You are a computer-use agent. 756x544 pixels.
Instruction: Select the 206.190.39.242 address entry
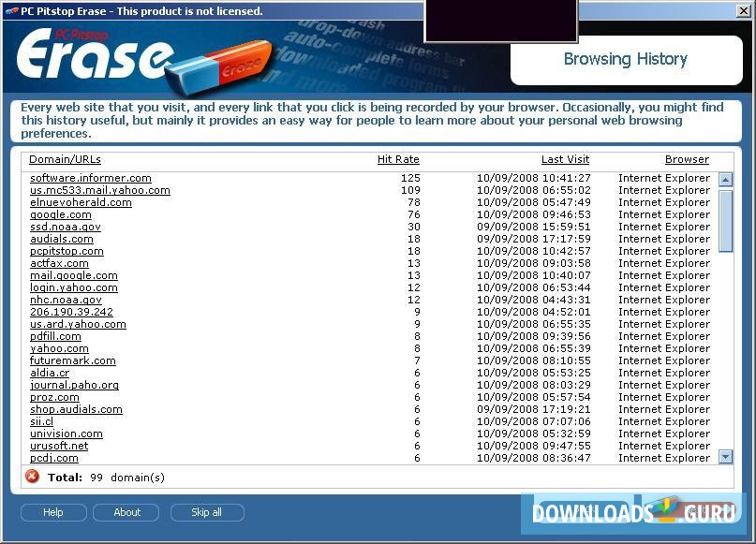click(71, 312)
